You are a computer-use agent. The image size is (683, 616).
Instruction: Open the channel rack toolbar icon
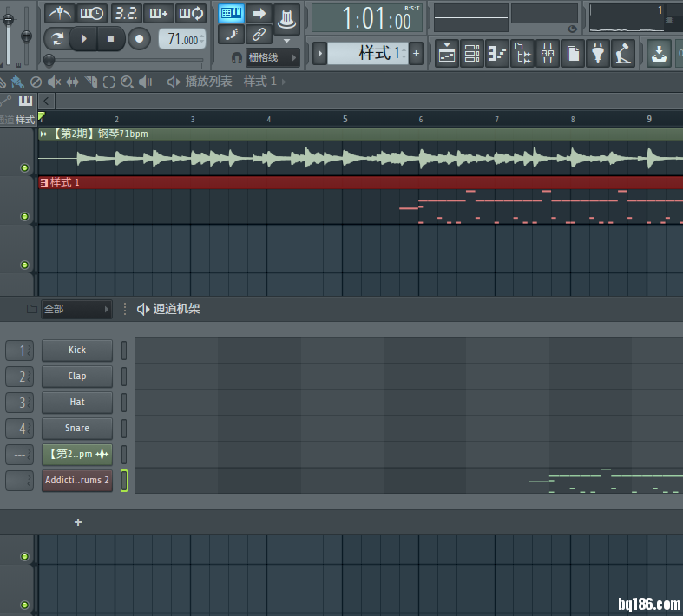472,54
